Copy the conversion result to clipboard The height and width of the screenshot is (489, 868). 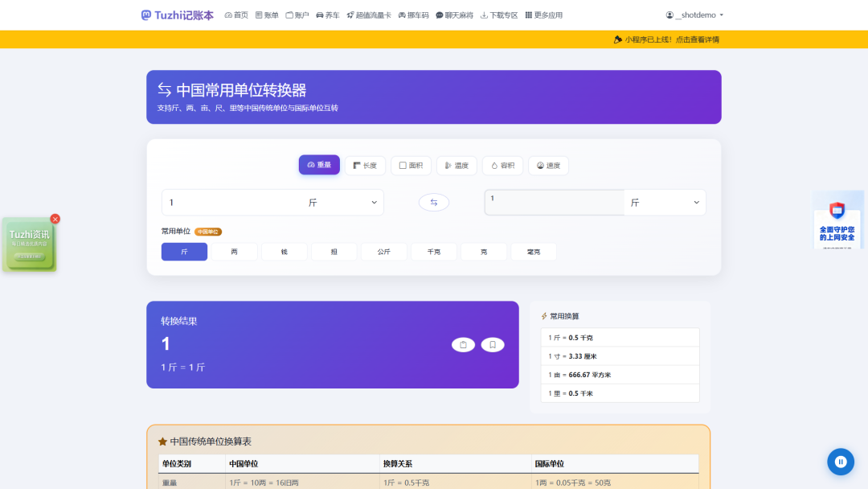(x=464, y=344)
